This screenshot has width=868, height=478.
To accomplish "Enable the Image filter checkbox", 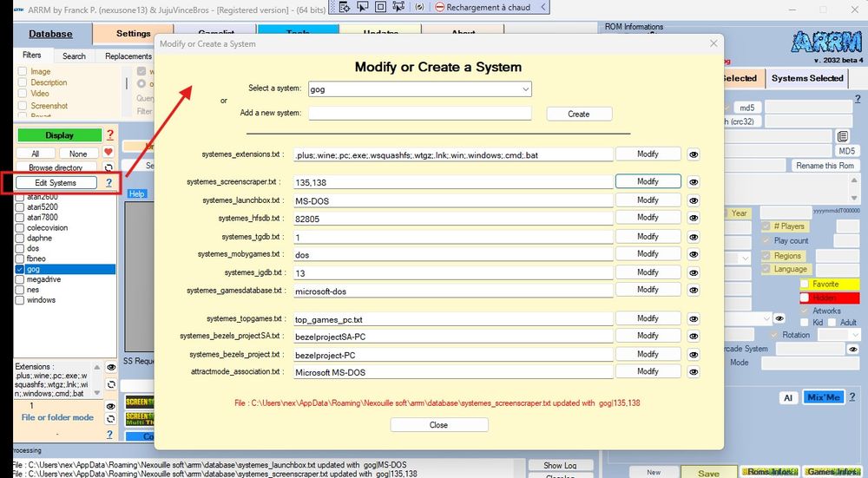I will (x=23, y=71).
